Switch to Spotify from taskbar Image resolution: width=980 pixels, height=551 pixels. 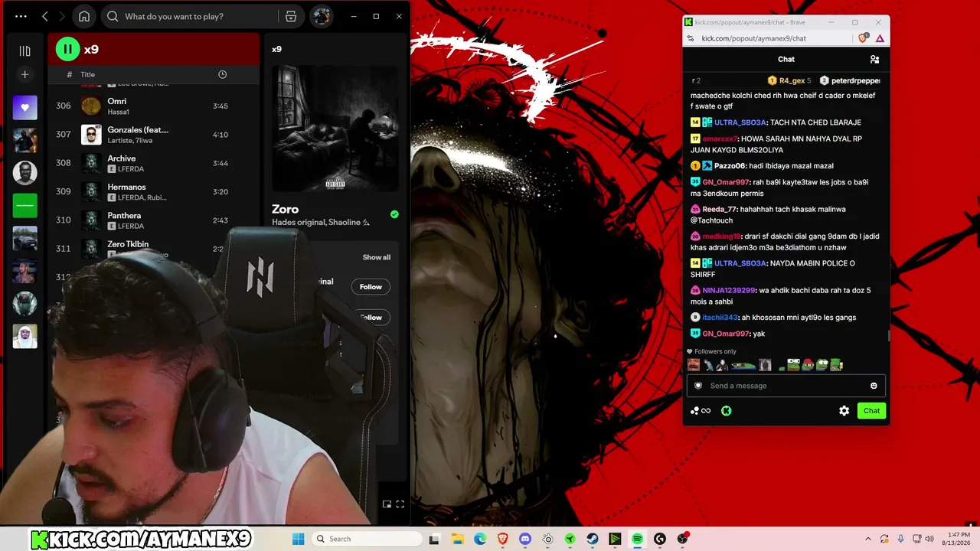coord(637,539)
